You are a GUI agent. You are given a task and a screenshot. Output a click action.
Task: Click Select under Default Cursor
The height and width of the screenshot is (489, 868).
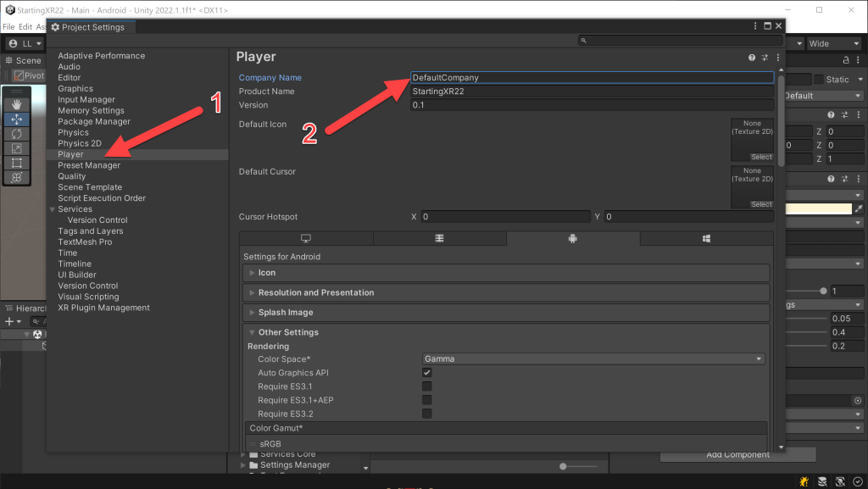761,204
